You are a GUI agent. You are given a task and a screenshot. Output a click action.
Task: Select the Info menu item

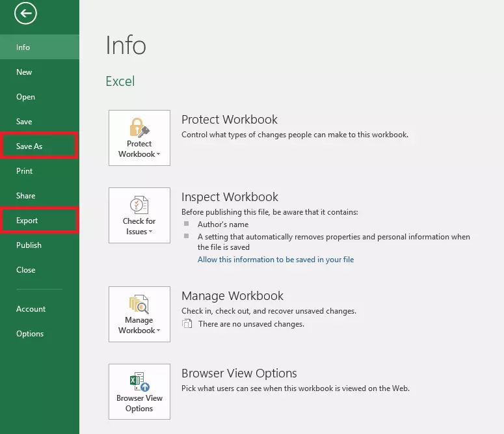click(x=40, y=47)
